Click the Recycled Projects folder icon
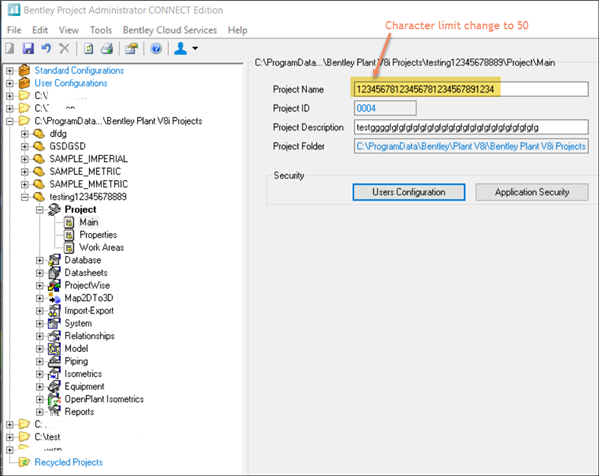 [x=24, y=462]
